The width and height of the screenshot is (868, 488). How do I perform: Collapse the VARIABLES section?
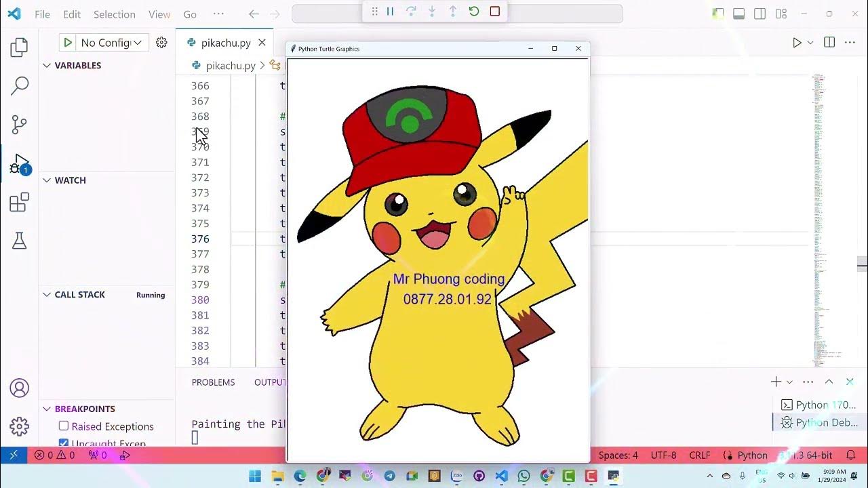pos(47,66)
